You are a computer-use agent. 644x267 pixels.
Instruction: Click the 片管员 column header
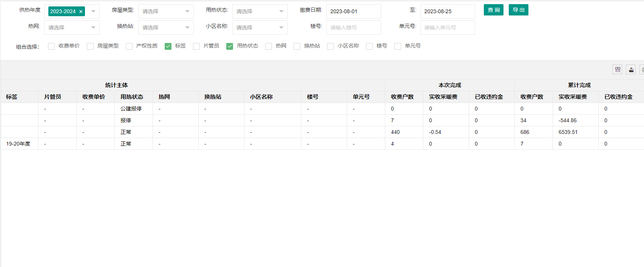click(57, 97)
